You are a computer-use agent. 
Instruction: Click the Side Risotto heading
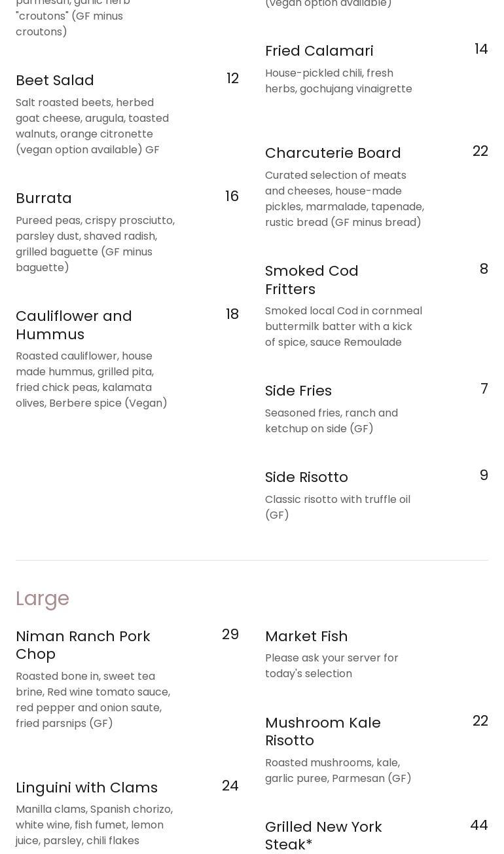(306, 477)
